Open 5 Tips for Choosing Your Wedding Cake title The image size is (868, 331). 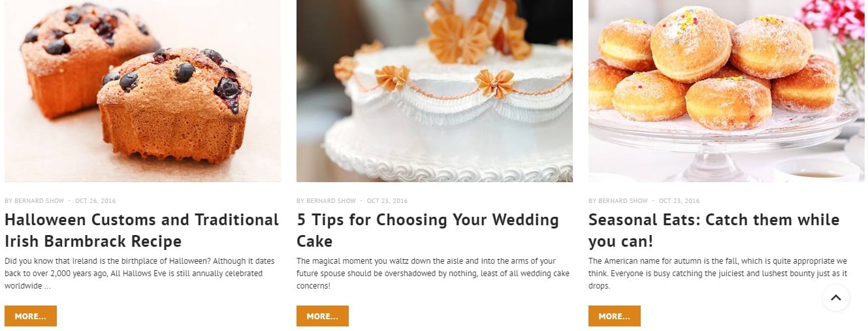pyautogui.click(x=428, y=230)
